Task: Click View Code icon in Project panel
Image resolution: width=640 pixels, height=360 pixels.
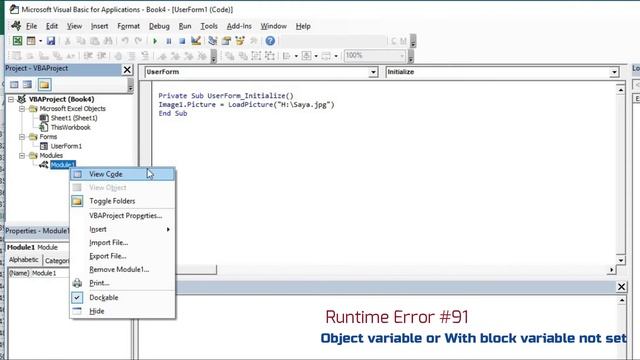Action: click(x=14, y=84)
